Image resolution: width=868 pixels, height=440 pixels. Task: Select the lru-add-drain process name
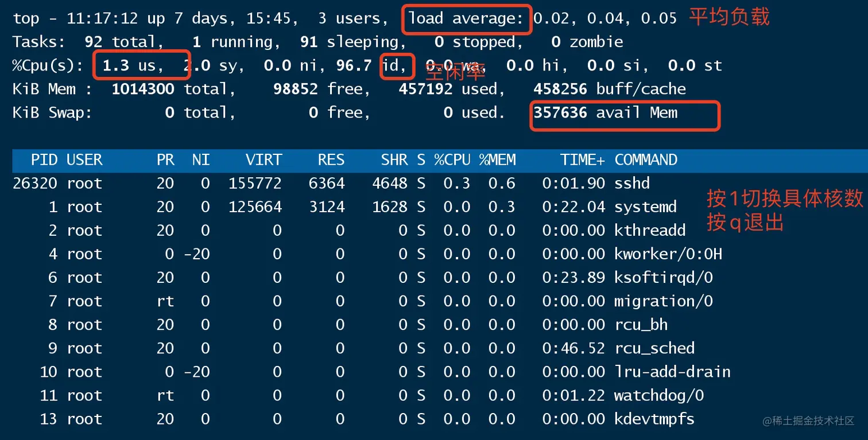pyautogui.click(x=672, y=372)
